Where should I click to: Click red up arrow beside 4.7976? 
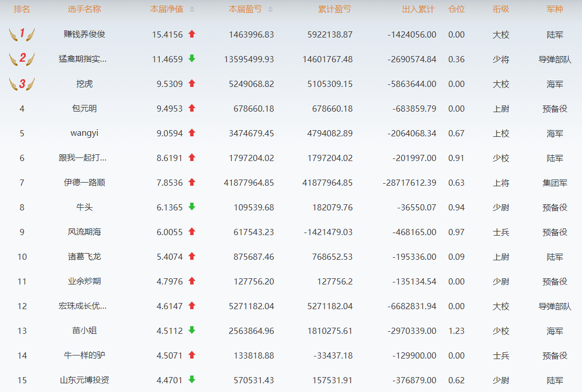pos(192,281)
